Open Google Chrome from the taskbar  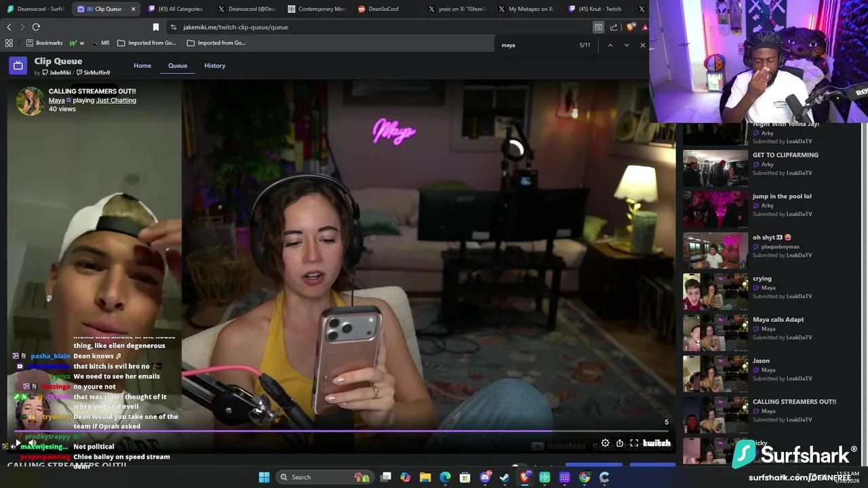click(x=585, y=477)
